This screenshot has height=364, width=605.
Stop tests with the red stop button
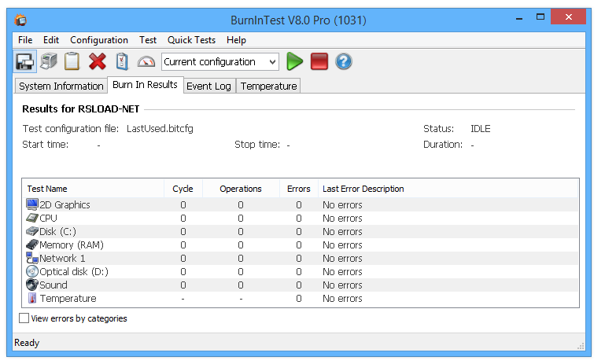click(x=319, y=61)
